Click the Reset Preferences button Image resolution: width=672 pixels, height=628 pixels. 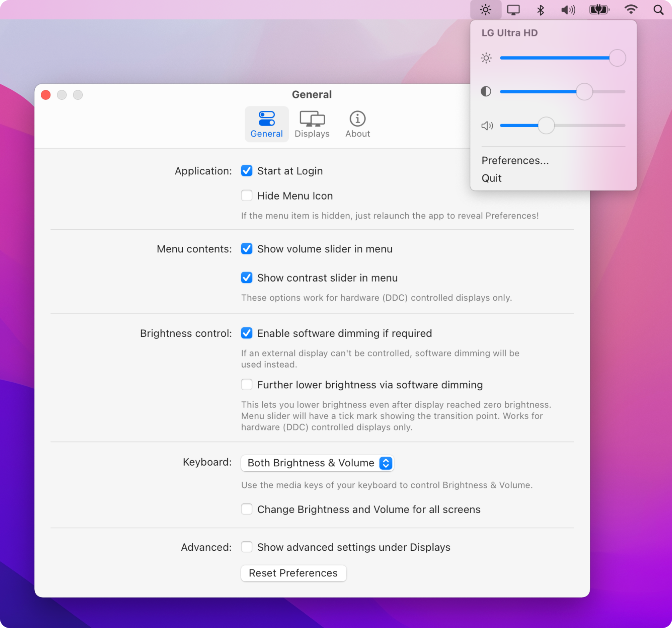coord(293,573)
